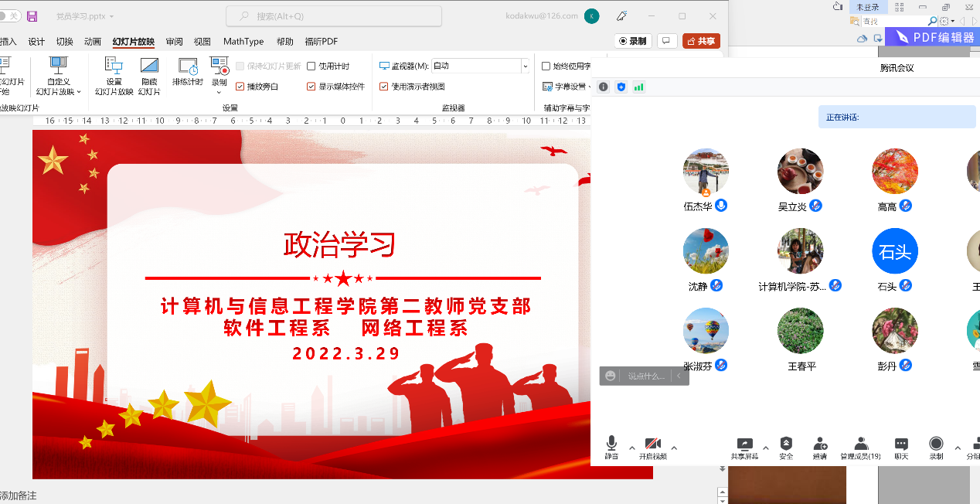The height and width of the screenshot is (504, 980).
Task: Turn on video with 开启视频
Action: pyautogui.click(x=652, y=444)
